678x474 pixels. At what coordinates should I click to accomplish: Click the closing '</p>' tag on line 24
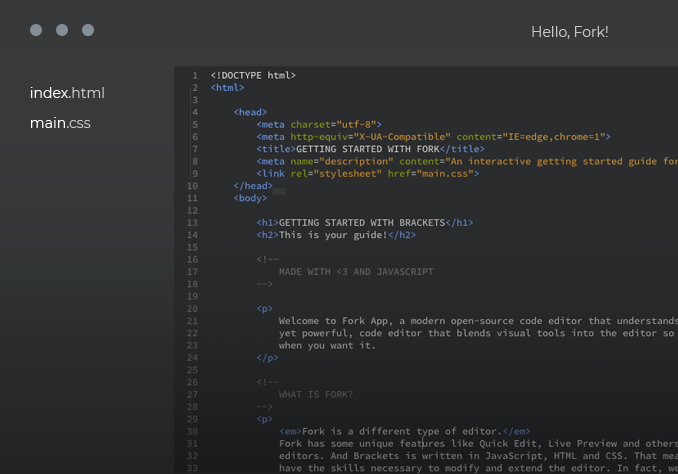coord(268,358)
